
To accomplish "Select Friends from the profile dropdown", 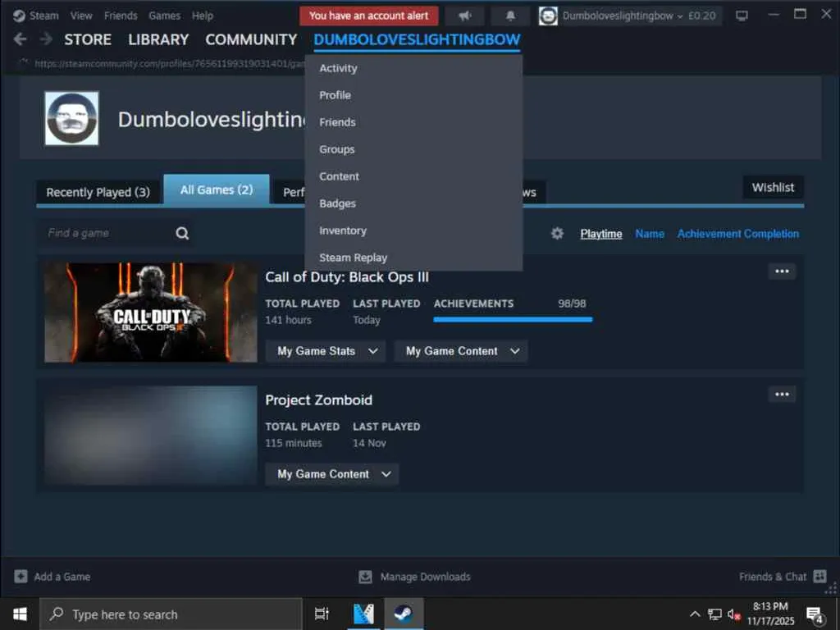I will [413, 122].
